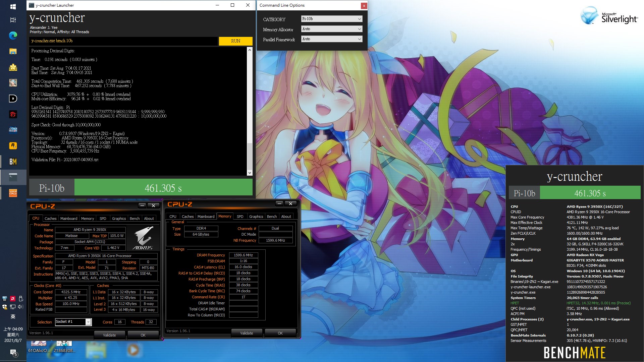
Task: Open Caches tab in right CPU-Z window
Action: (188, 217)
